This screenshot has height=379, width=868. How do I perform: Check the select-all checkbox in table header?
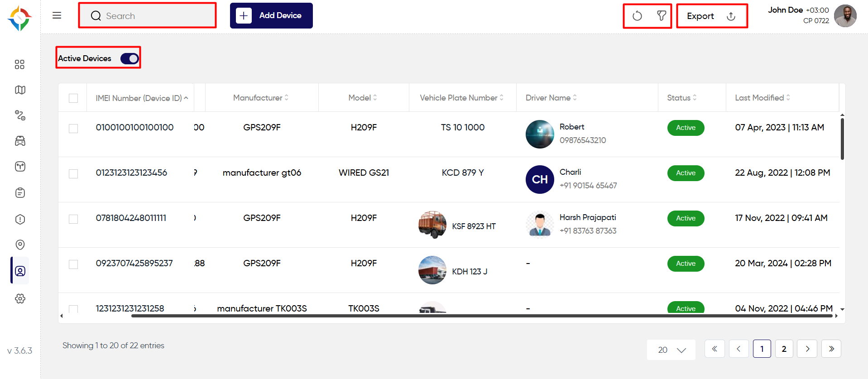coord(73,98)
